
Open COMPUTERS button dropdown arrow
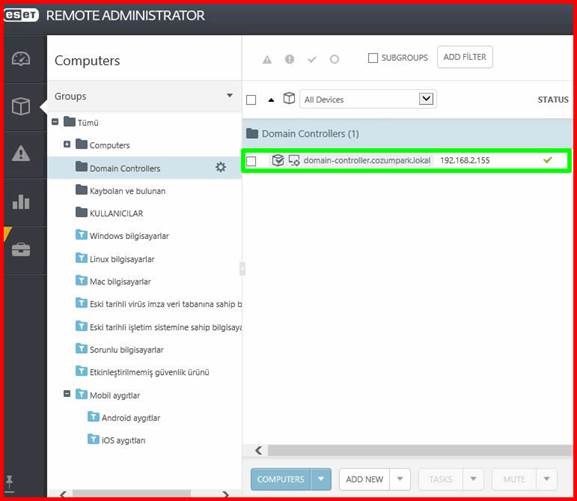[321, 479]
